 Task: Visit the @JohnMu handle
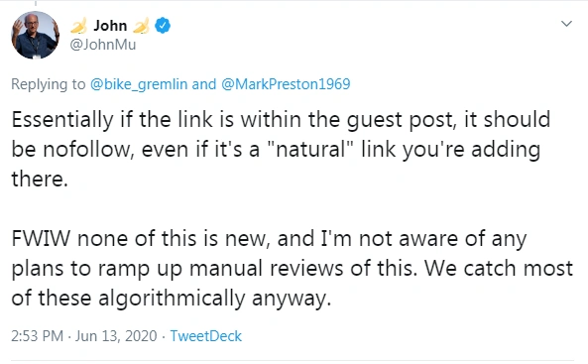(x=103, y=45)
